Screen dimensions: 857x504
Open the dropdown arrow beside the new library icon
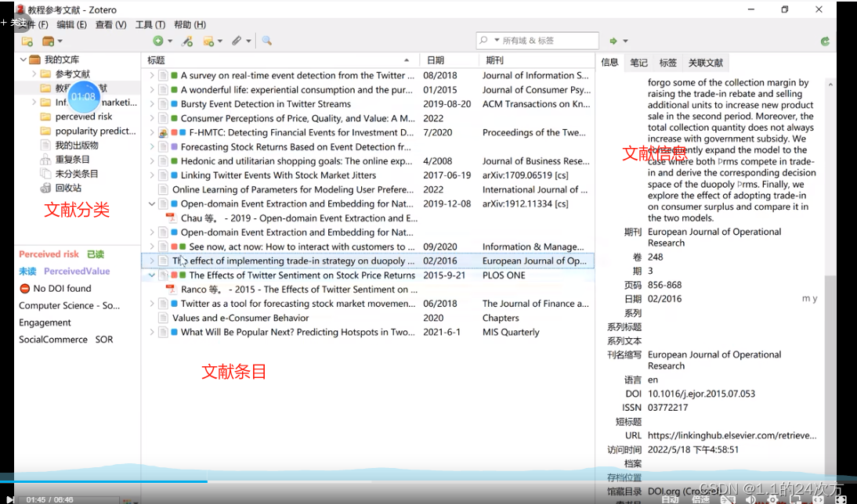point(60,41)
